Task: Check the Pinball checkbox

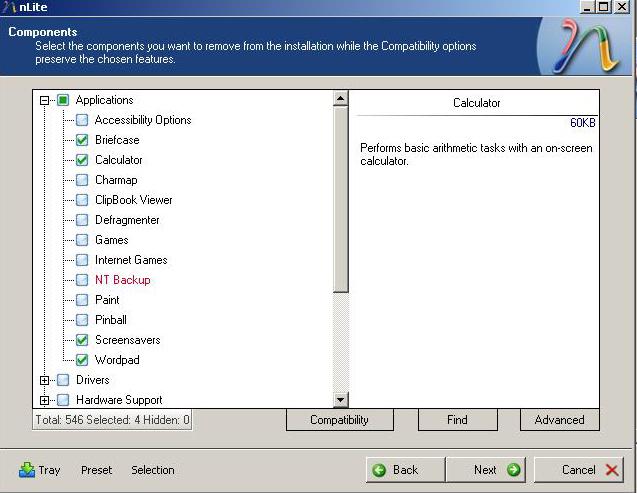Action: [x=82, y=320]
